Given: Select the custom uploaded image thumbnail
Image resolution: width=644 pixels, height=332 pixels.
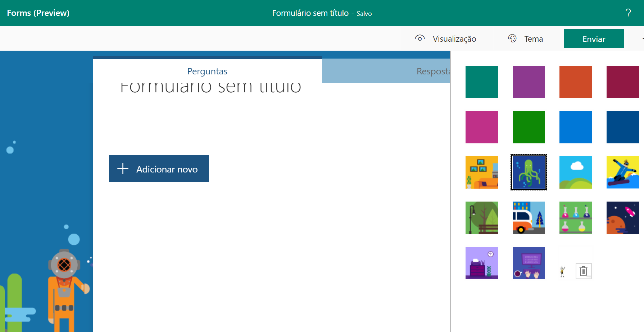Looking at the screenshot, I should (x=563, y=272).
